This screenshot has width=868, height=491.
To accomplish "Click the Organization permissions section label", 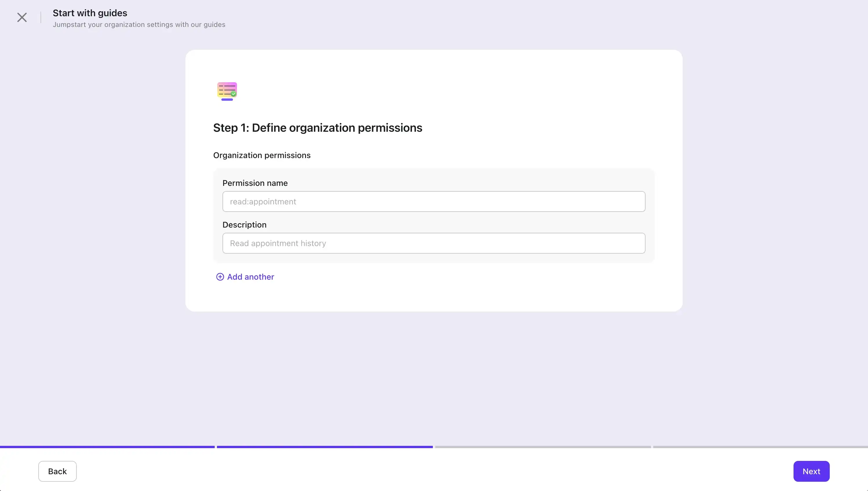I will 262,155.
